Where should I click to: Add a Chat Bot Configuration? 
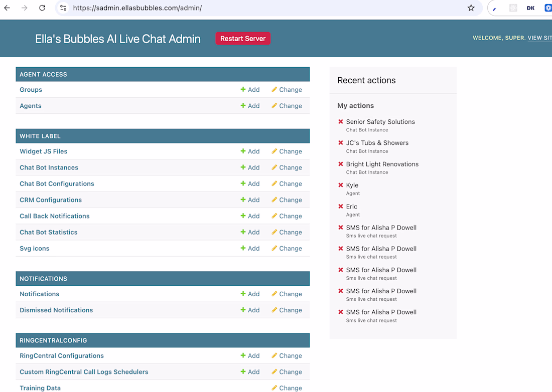pyautogui.click(x=250, y=184)
